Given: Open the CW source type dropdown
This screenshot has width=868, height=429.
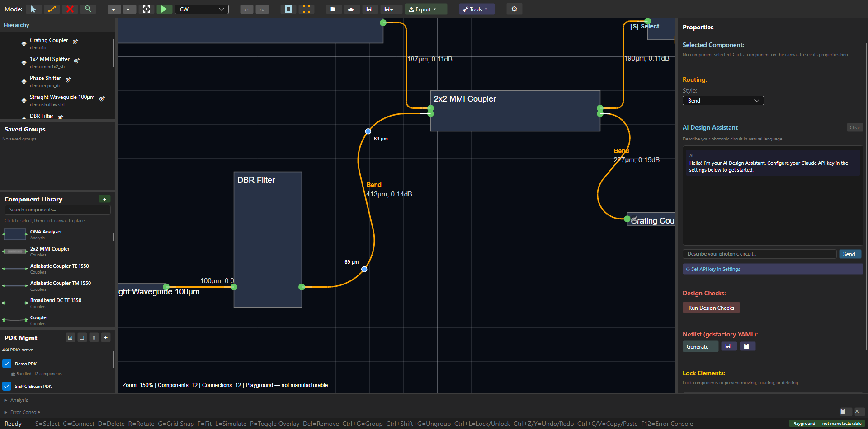Looking at the screenshot, I should coord(202,9).
